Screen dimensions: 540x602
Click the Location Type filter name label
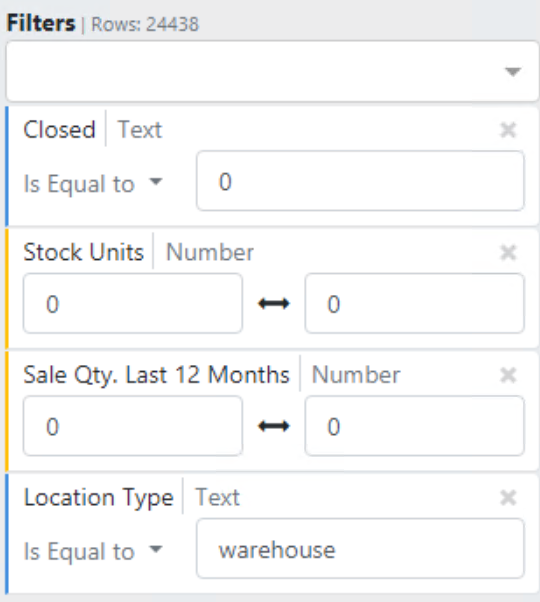(x=99, y=498)
